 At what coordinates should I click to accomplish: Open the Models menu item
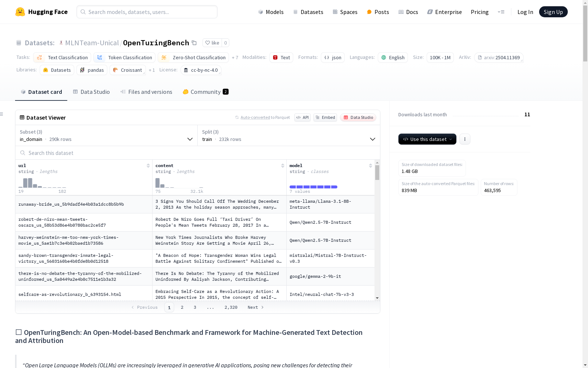click(x=271, y=12)
